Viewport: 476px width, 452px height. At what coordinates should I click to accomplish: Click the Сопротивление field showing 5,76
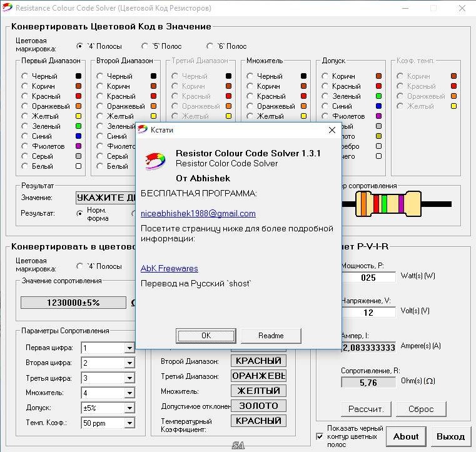(x=368, y=383)
